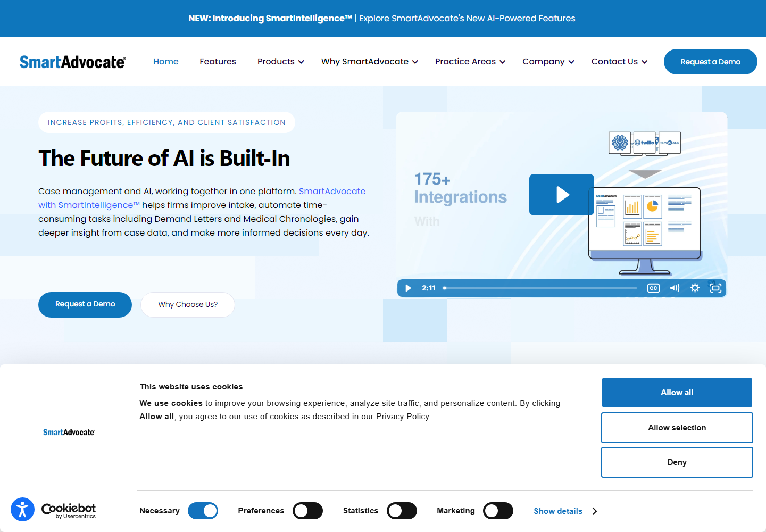Go to the Home nav item
This screenshot has width=766, height=532.
click(x=166, y=62)
